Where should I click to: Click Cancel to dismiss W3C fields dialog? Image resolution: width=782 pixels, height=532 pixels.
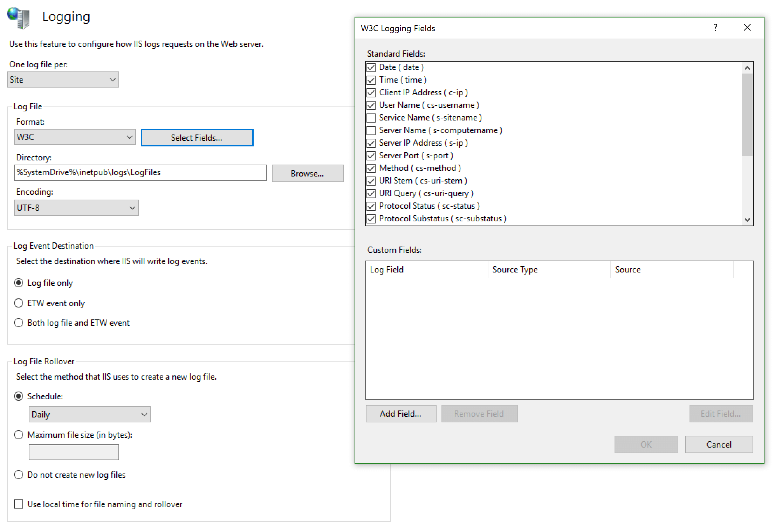pyautogui.click(x=719, y=444)
